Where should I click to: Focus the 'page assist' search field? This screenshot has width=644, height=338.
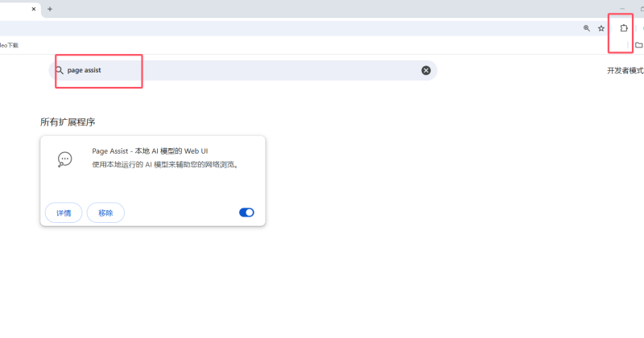click(x=242, y=70)
